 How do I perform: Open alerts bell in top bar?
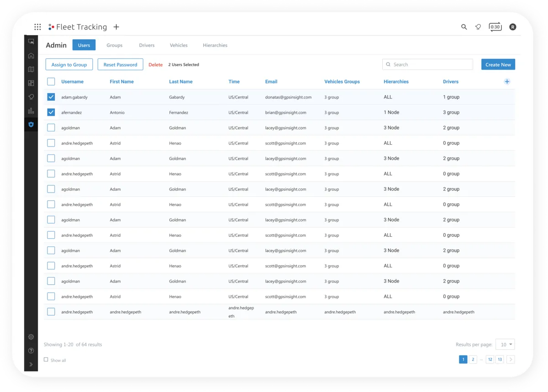point(478,27)
